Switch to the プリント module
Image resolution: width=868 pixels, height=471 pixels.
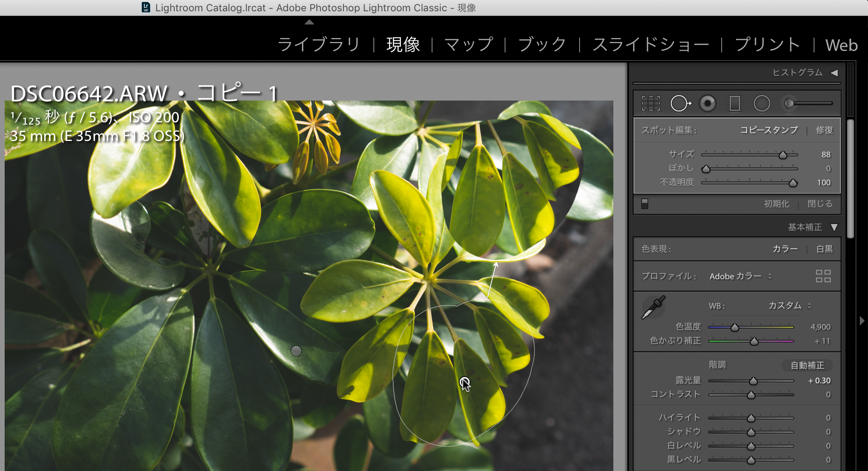tap(767, 45)
